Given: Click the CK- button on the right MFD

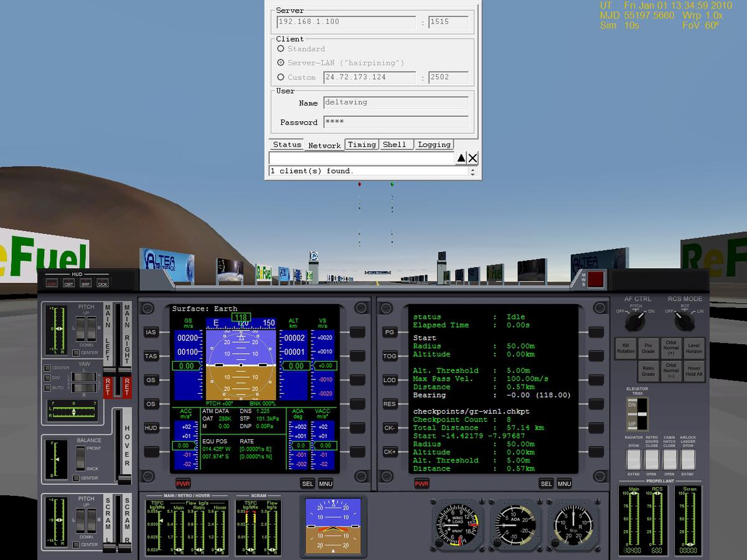Looking at the screenshot, I should (390, 428).
